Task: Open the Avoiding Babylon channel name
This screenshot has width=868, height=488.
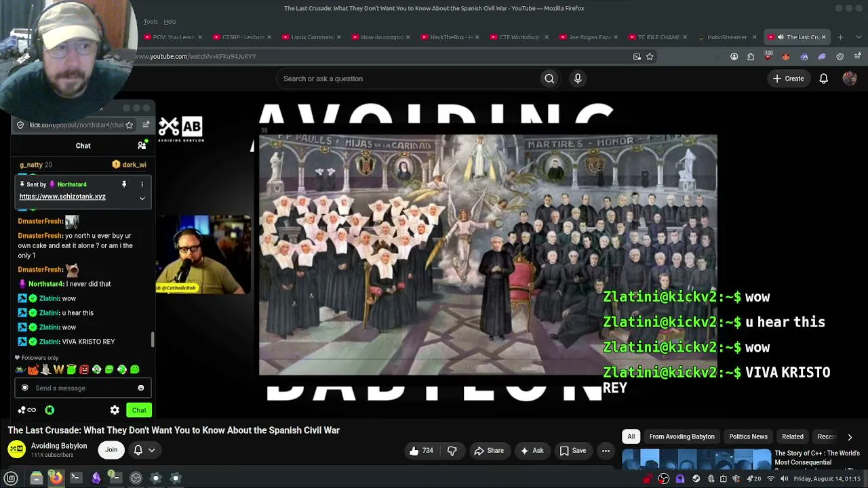Action: tap(59, 446)
